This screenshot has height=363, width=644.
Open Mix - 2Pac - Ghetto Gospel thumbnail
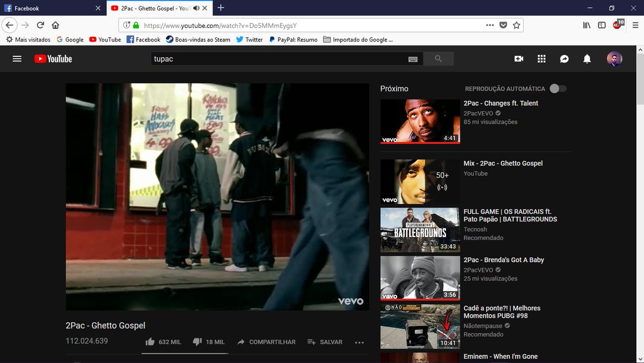(420, 182)
